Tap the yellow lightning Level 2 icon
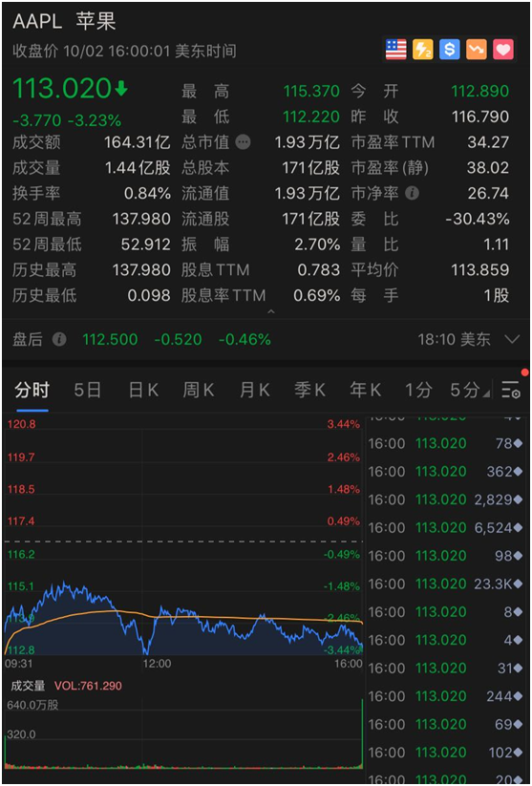 (423, 49)
